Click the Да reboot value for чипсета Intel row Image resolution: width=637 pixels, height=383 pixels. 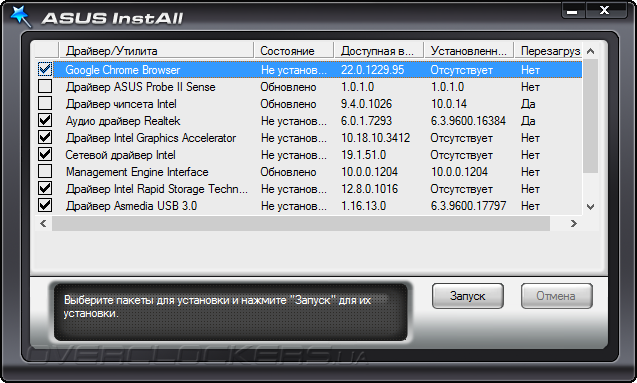pyautogui.click(x=528, y=104)
